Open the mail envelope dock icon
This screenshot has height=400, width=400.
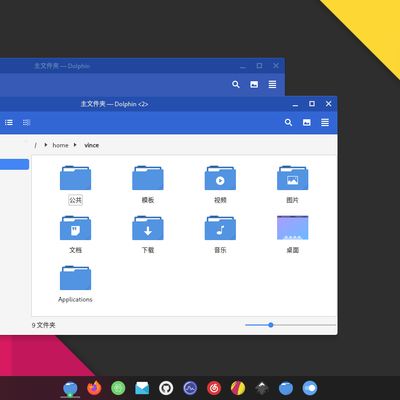[142, 388]
